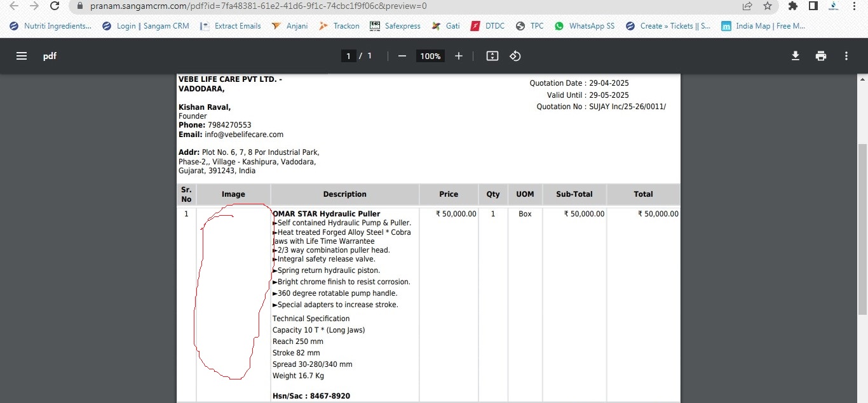The height and width of the screenshot is (403, 868).
Task: Click the 100% zoom level field
Action: click(x=430, y=56)
